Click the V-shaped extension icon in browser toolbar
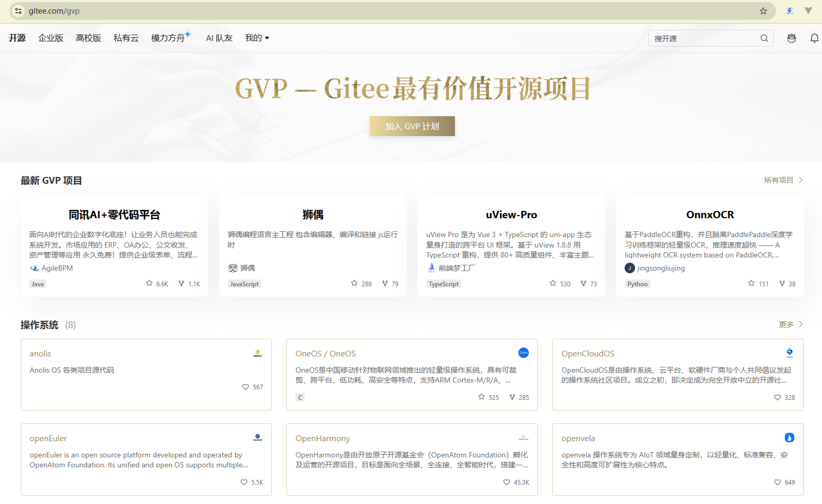The width and height of the screenshot is (822, 504). click(808, 11)
